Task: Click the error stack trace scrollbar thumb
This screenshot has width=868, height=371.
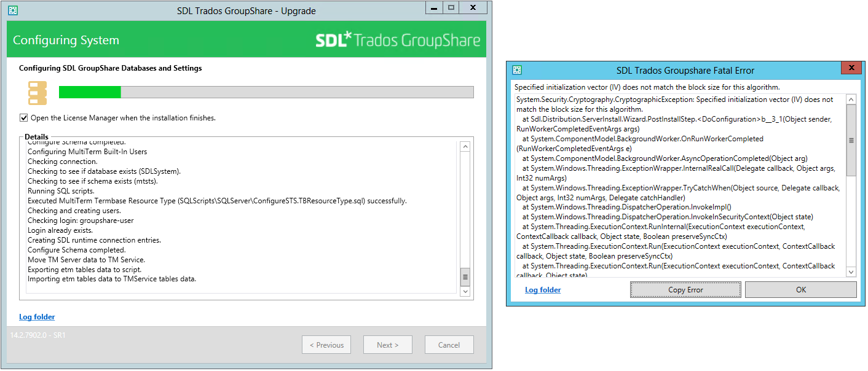Action: [851, 141]
